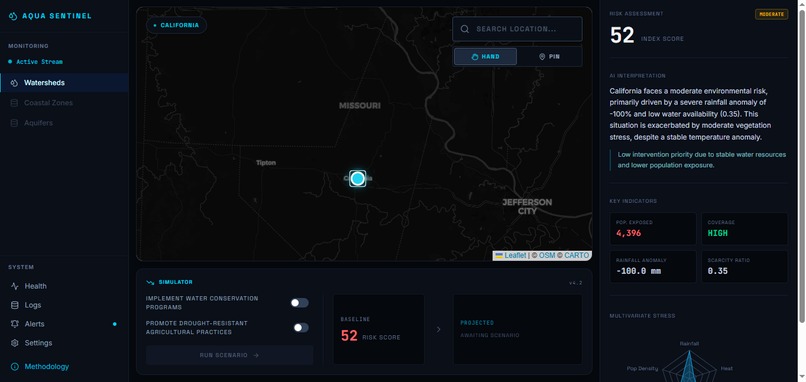This screenshot has width=806, height=382.
Task: Click the Simulator trend-line icon
Action: (x=150, y=282)
